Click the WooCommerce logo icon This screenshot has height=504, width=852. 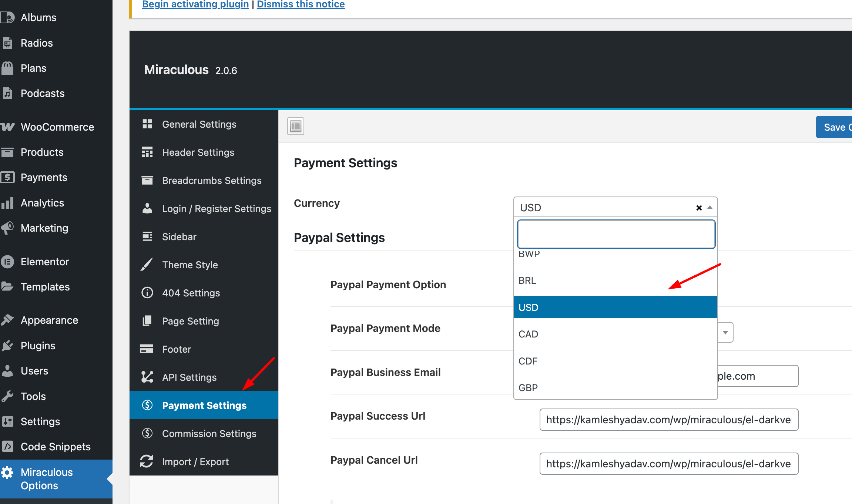point(7,127)
